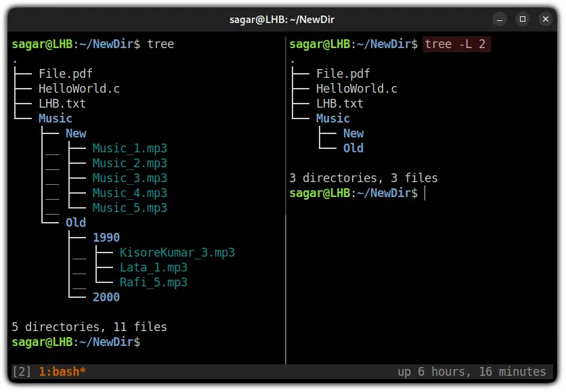Click the [2] session indicator in the status bar

[21, 371]
